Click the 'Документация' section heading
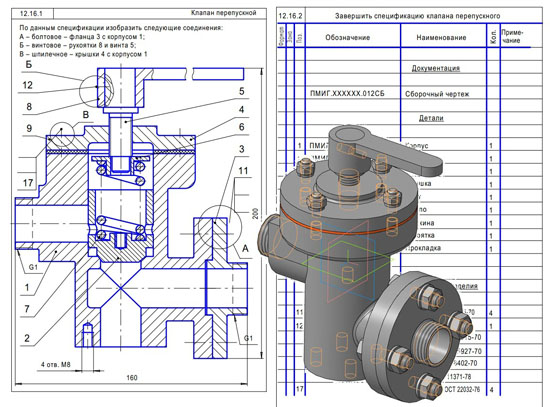 [436, 68]
